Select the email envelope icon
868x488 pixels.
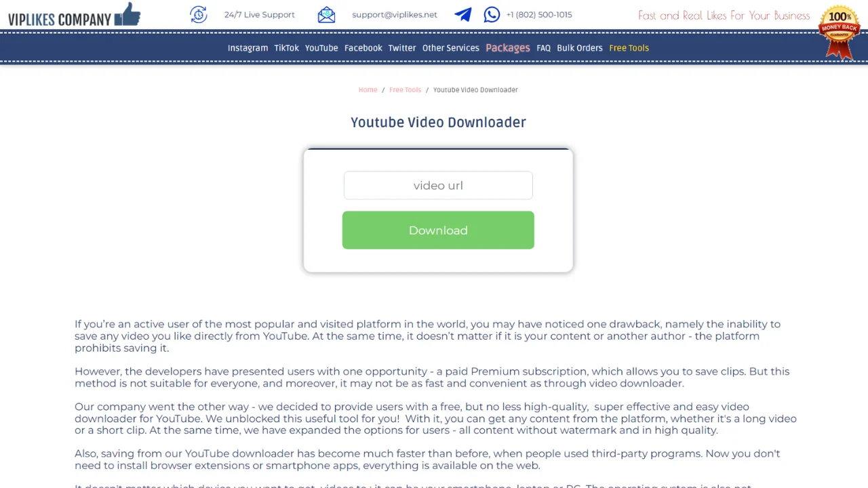click(326, 13)
